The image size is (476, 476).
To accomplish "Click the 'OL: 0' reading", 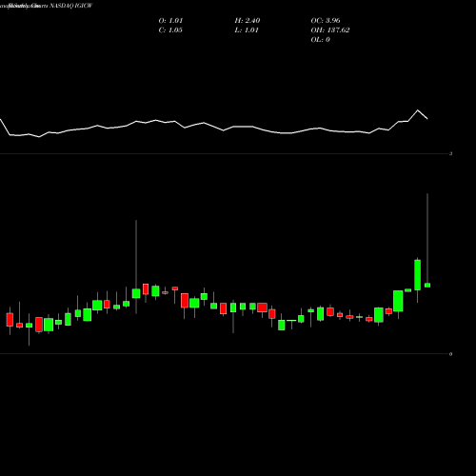I will [320, 40].
